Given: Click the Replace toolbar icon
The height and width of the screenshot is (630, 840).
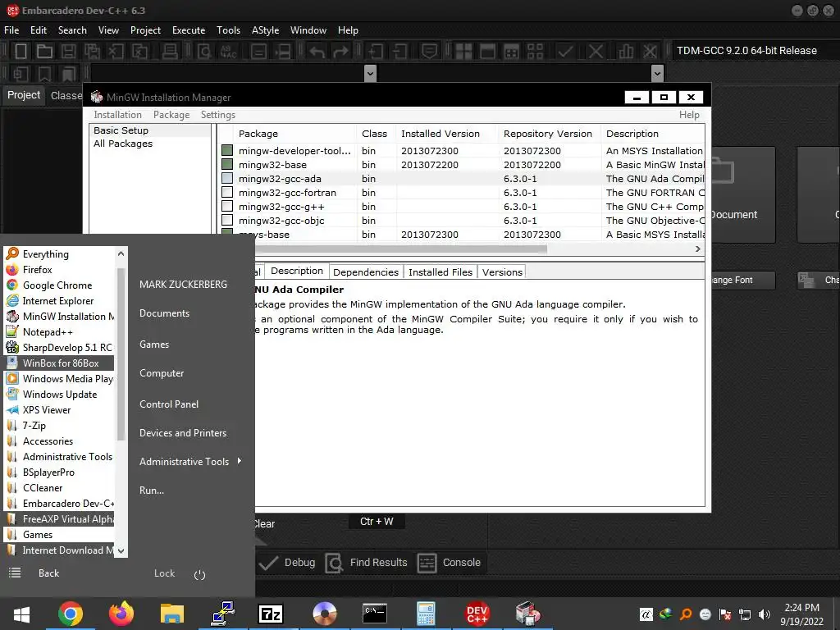Looking at the screenshot, I should pyautogui.click(x=229, y=51).
